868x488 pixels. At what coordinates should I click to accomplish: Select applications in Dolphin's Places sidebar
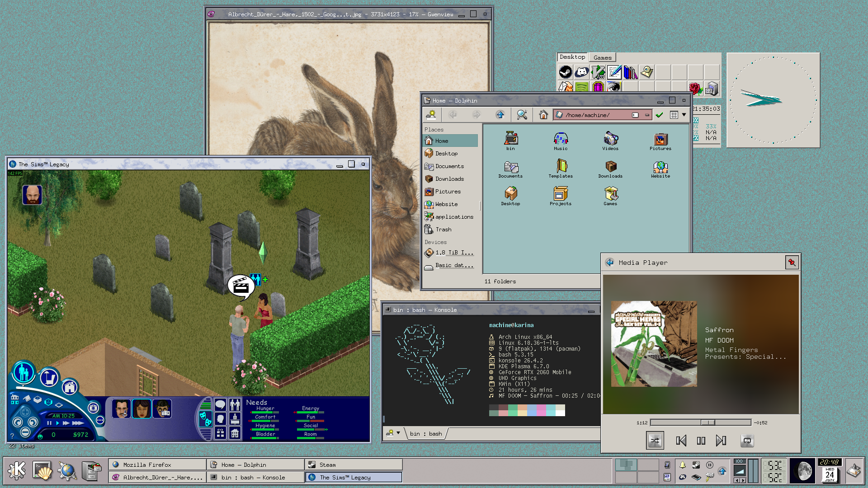coord(450,217)
